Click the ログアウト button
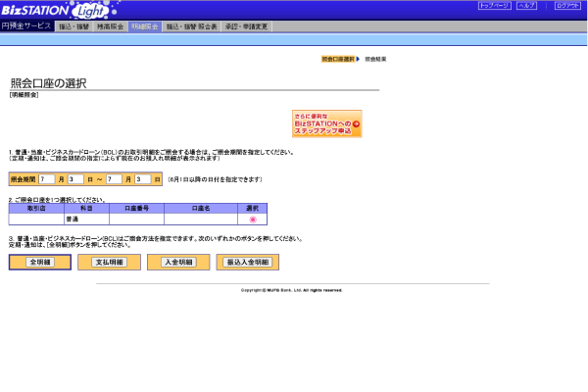Viewport: 588px width, 392px height. point(567,6)
